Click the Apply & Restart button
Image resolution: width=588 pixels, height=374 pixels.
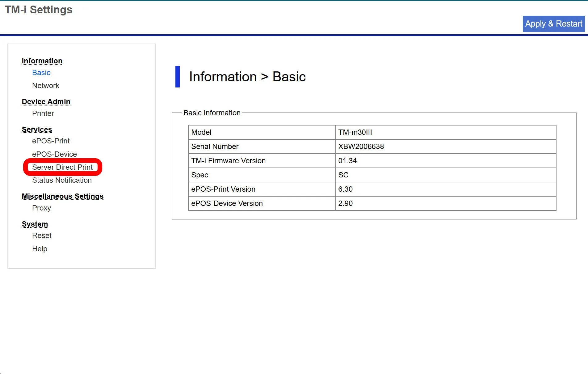[553, 24]
